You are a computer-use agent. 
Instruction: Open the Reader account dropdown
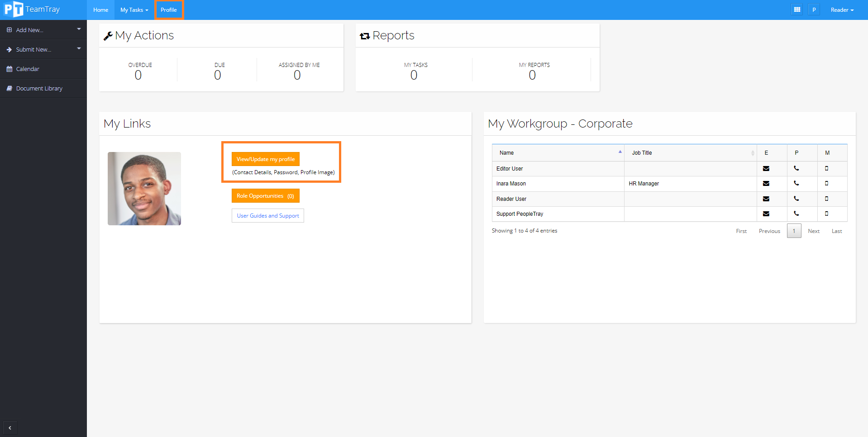(x=841, y=9)
